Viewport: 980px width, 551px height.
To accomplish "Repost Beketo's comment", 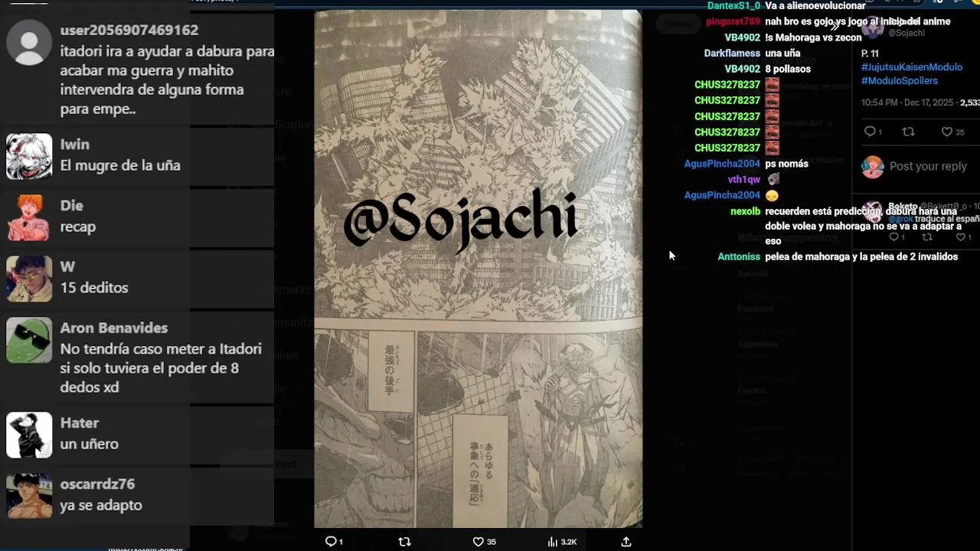I will click(927, 237).
